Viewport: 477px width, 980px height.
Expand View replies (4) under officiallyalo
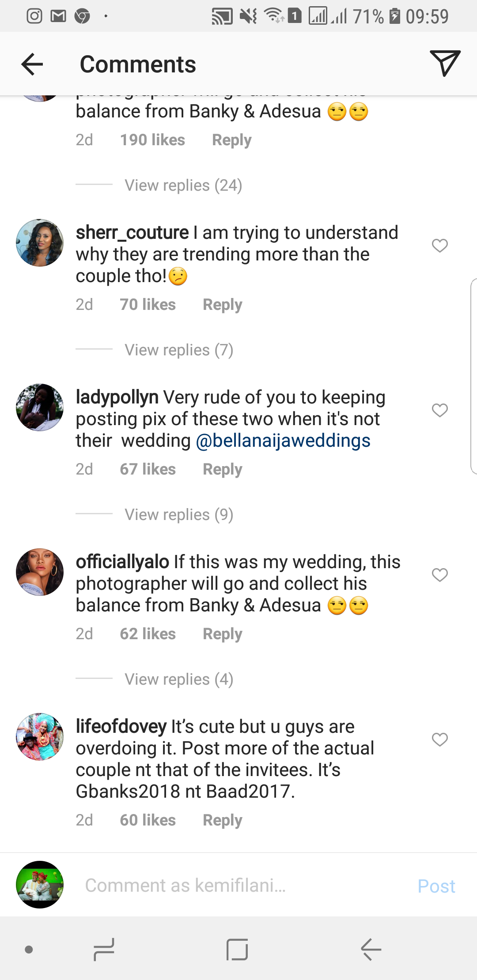pyautogui.click(x=179, y=679)
